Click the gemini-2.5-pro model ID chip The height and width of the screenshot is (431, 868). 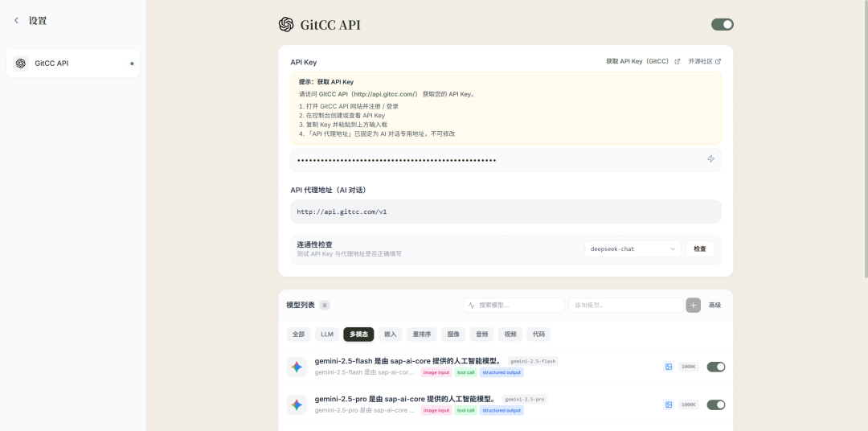pyautogui.click(x=524, y=400)
